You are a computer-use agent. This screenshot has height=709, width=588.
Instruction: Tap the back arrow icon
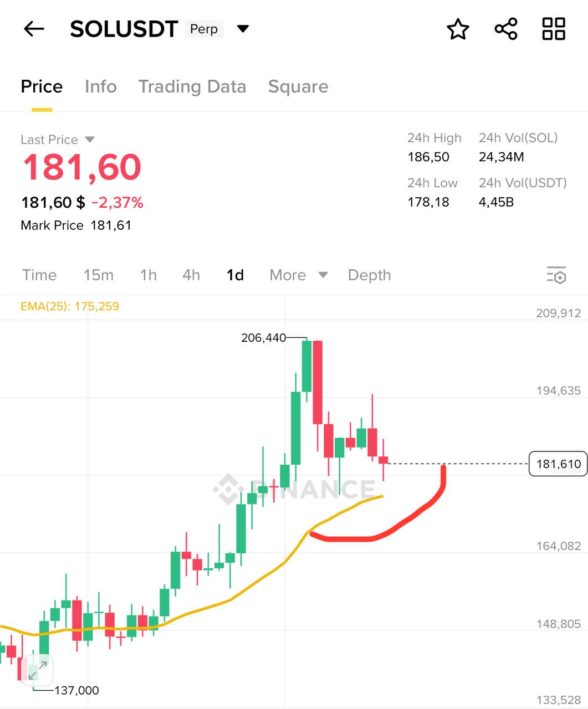pos(34,29)
